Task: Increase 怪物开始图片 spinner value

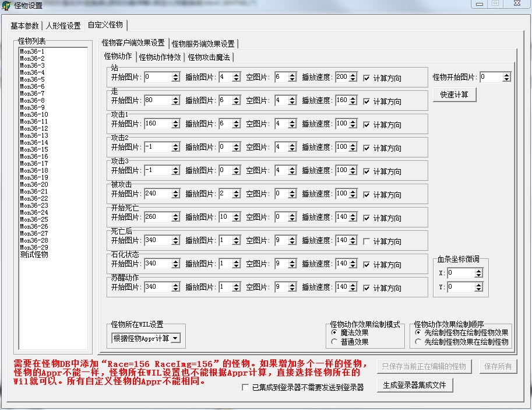Action: coord(506,75)
